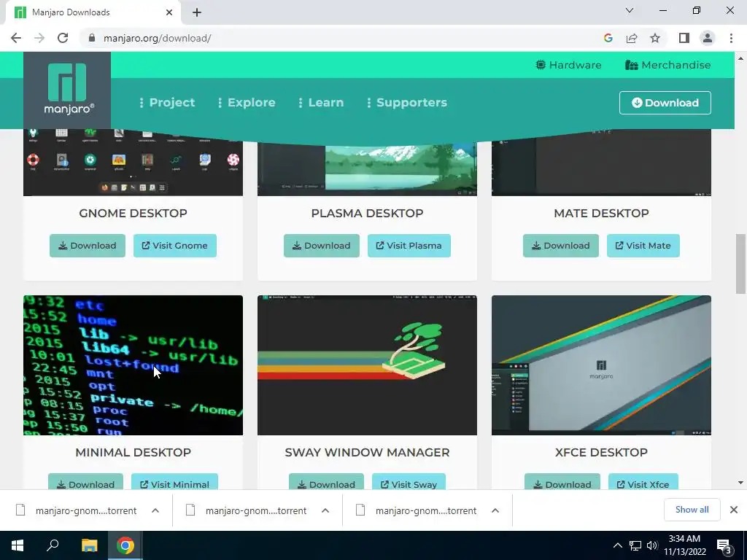The width and height of the screenshot is (747, 560).
Task: Close the downloads bar
Action: 734,510
